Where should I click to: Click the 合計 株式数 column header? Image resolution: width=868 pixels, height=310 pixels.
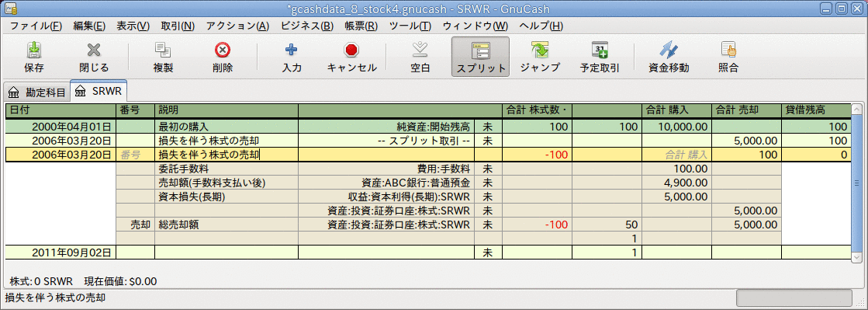point(537,110)
